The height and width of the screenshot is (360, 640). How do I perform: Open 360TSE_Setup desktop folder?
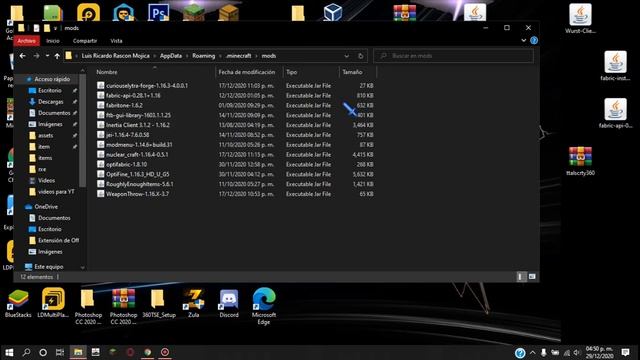tap(158, 304)
